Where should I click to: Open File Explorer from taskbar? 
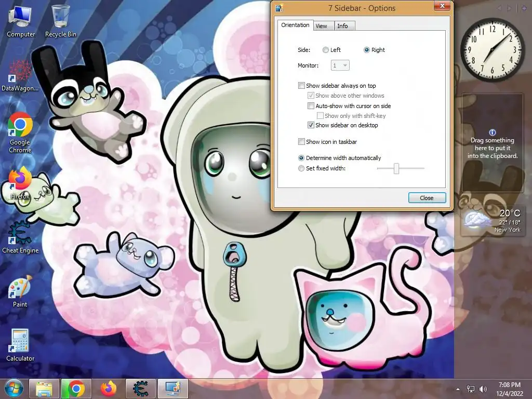tap(45, 389)
